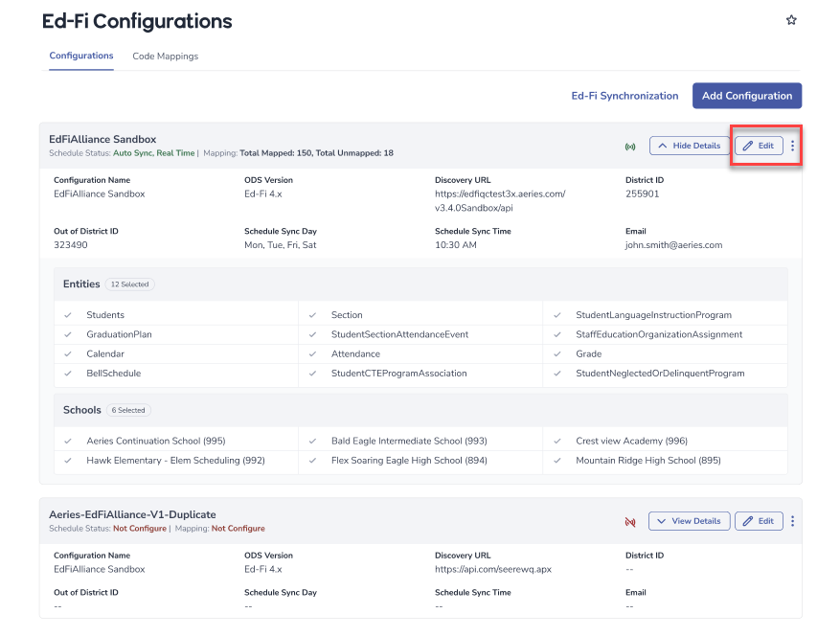Switch to the Code Mappings tab
The width and height of the screenshot is (840, 636).
165,57
